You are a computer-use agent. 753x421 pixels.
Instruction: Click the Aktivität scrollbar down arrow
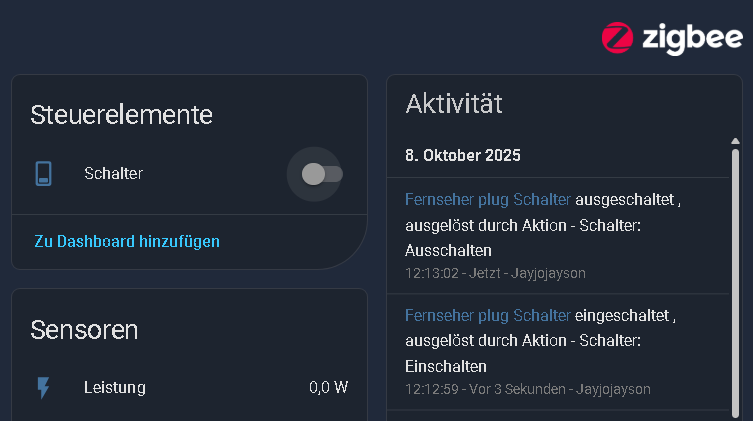point(735,414)
